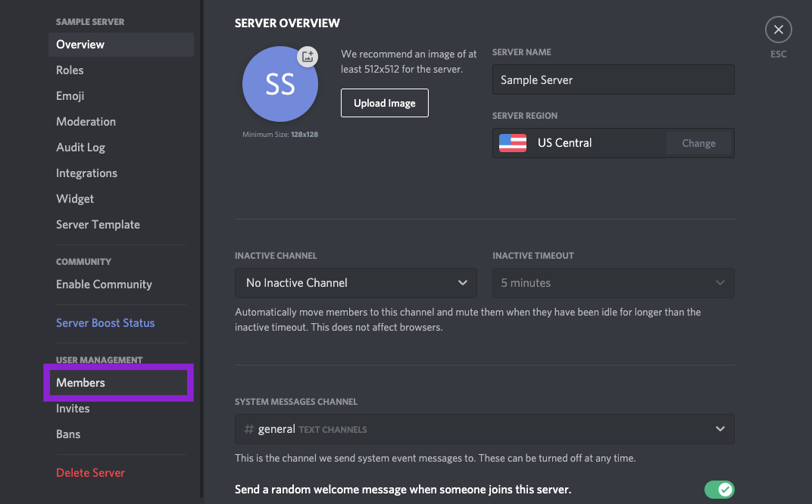The width and height of the screenshot is (812, 504).
Task: Toggle the random welcome message switch
Action: pos(719,490)
